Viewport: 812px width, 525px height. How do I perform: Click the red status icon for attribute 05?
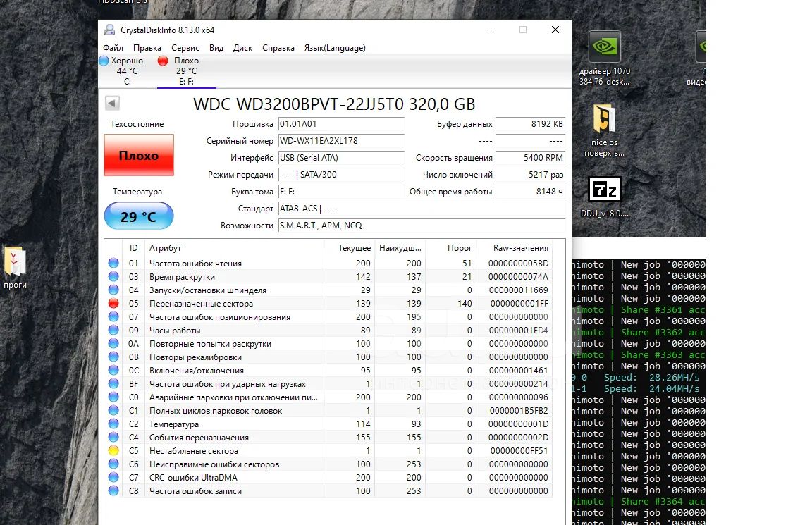[113, 304]
